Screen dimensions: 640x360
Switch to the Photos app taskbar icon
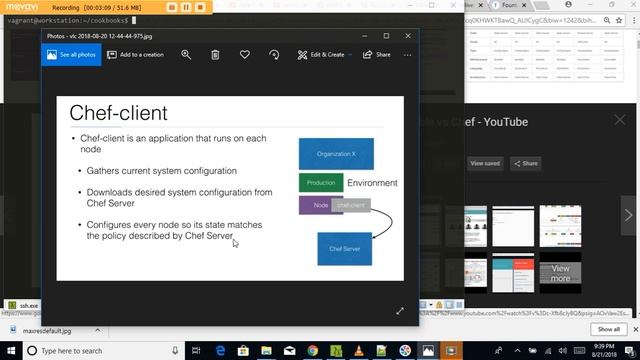[x=428, y=351]
